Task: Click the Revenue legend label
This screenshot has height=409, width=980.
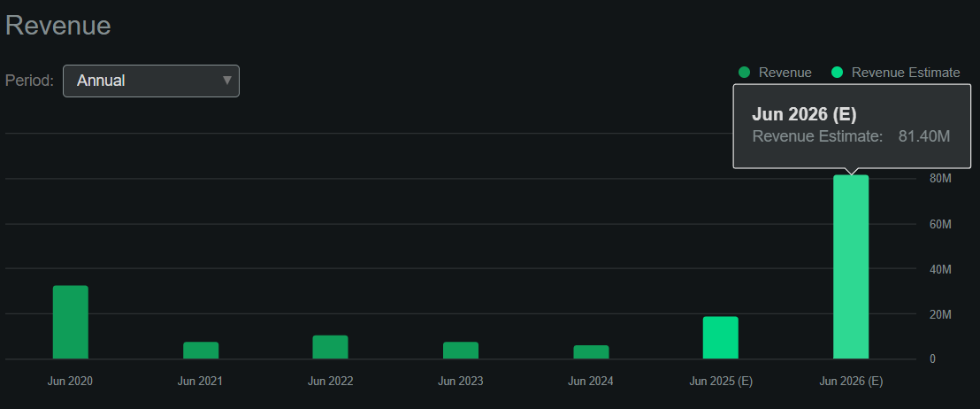Action: tap(785, 73)
